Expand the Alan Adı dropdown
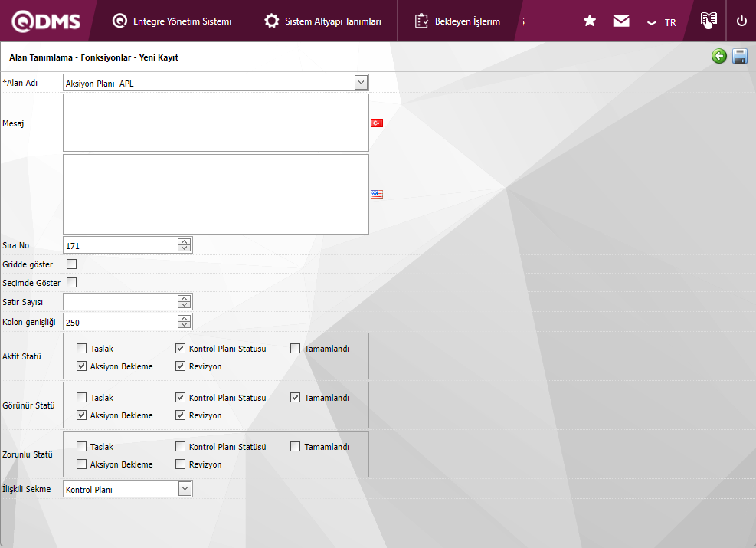 pos(361,83)
